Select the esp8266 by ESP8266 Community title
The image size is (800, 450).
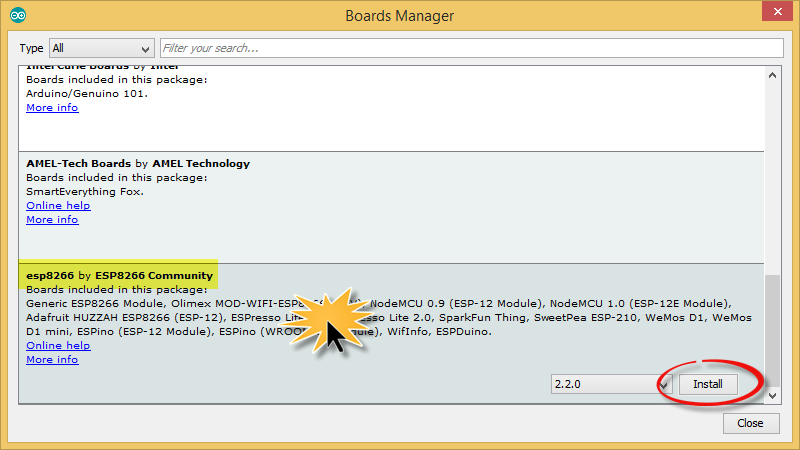click(x=119, y=276)
